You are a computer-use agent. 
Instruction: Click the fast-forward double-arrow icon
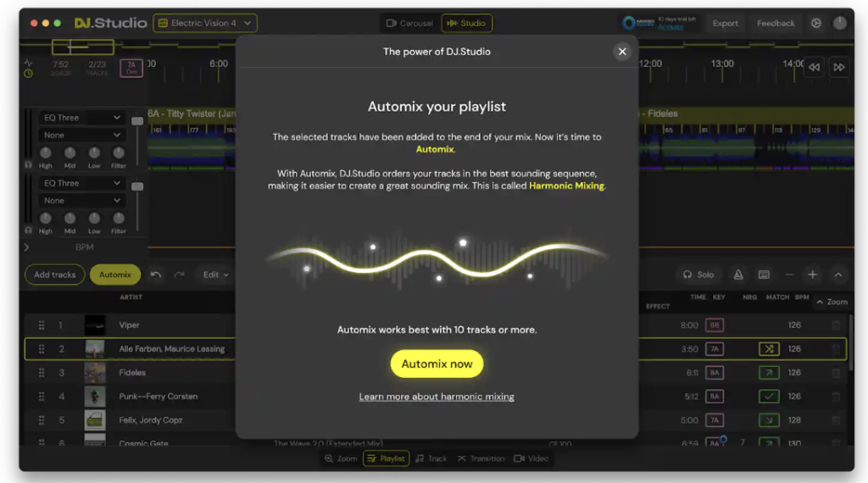tap(838, 67)
